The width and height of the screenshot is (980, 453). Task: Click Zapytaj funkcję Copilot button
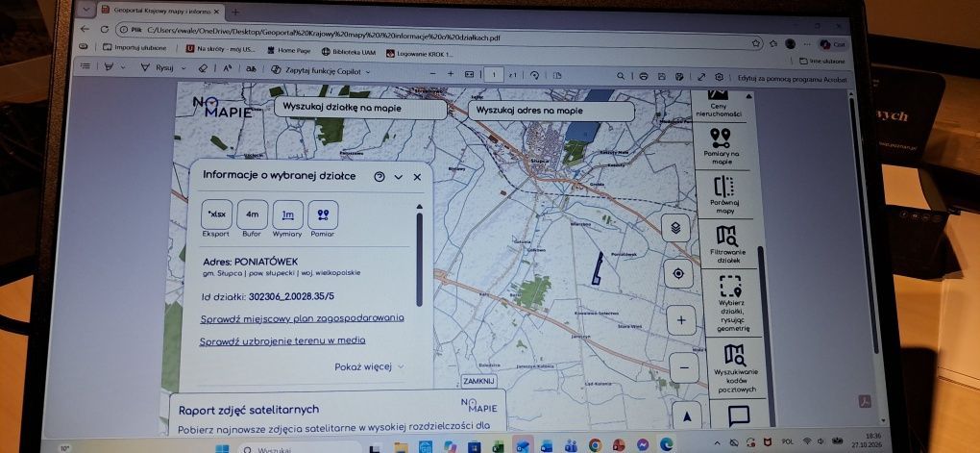tap(316, 71)
